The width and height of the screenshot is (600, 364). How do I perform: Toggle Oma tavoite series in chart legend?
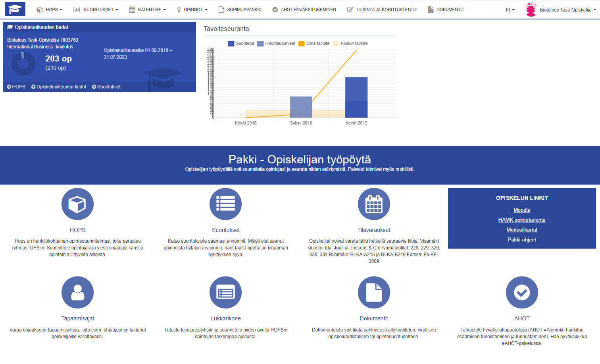pos(314,44)
